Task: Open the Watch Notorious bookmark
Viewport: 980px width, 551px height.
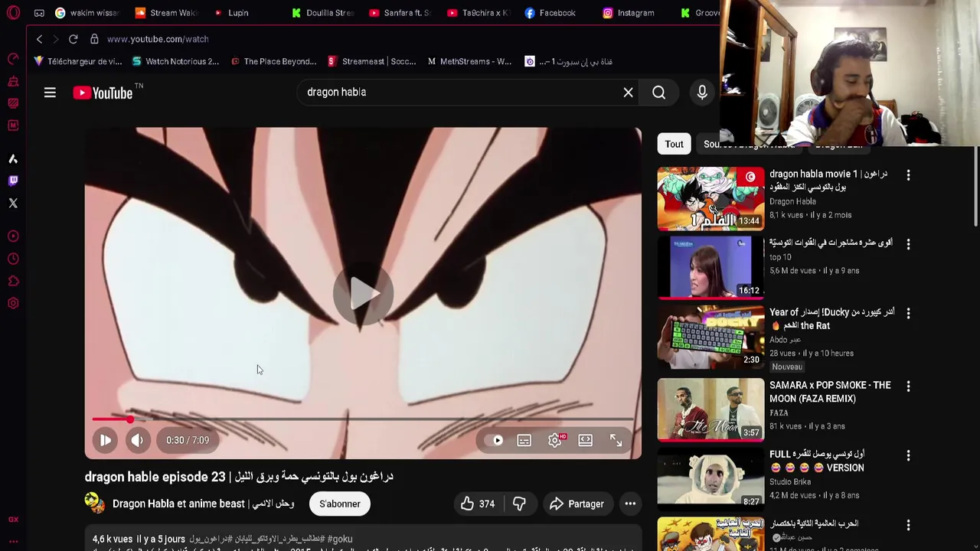Action: click(175, 61)
